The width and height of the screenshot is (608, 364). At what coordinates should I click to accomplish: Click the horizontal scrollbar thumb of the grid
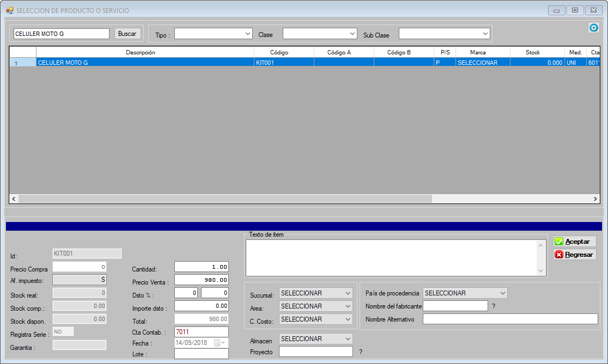[225, 199]
